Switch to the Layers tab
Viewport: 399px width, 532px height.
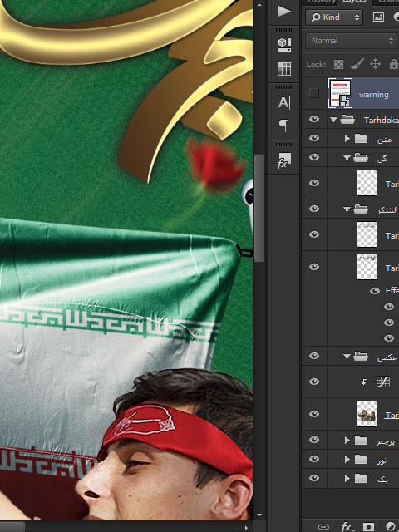[x=354, y=2]
